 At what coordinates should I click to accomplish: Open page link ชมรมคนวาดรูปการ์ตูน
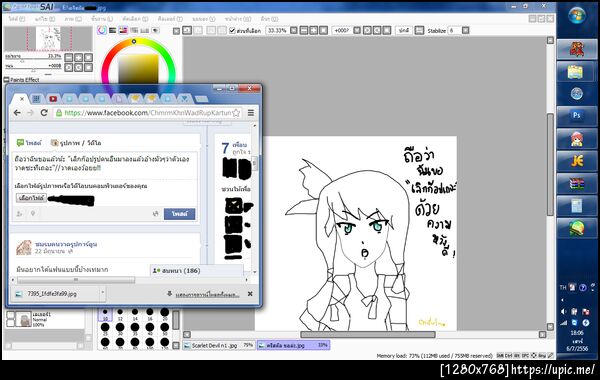click(x=66, y=244)
